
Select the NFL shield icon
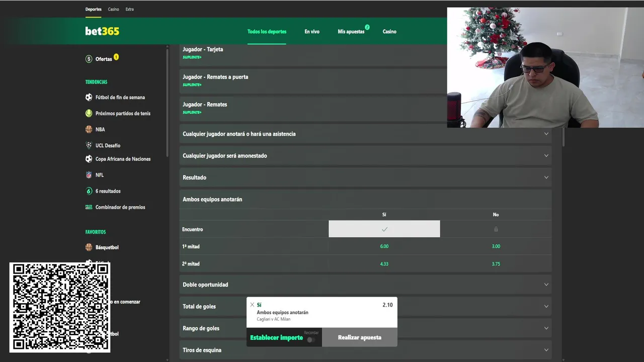coord(89,175)
